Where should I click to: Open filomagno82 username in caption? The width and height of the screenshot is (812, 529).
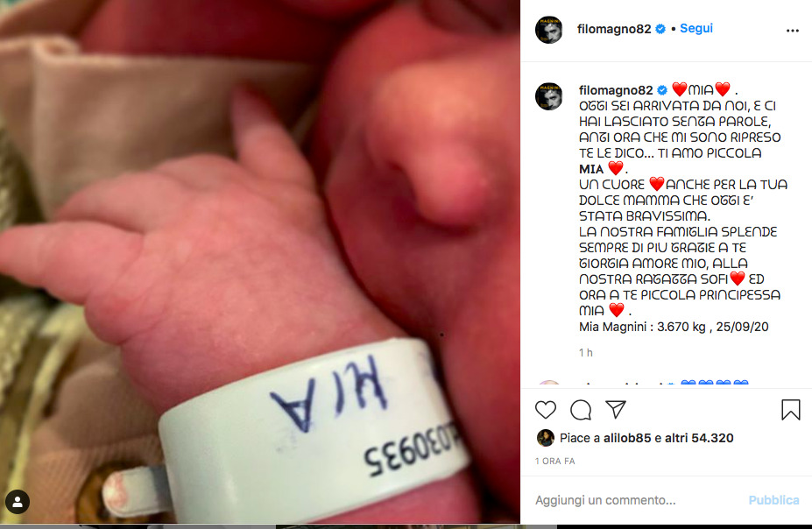click(x=616, y=90)
